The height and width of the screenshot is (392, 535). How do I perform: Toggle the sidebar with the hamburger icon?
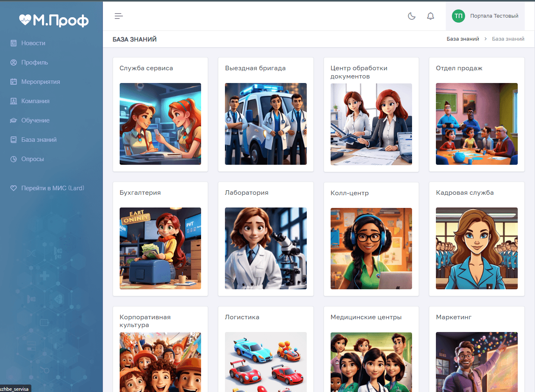[x=118, y=16]
